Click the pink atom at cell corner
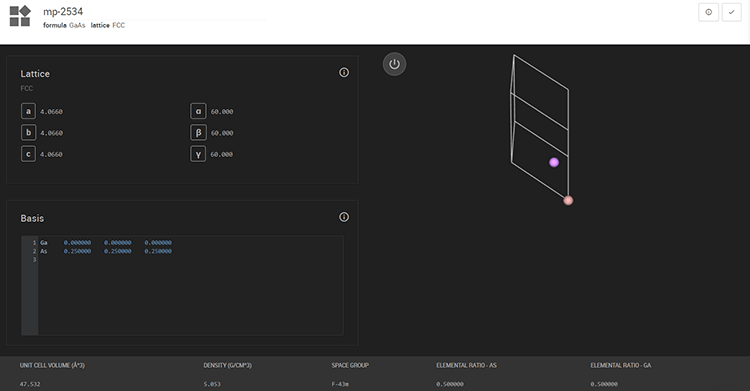This screenshot has height=391, width=750. (x=568, y=200)
